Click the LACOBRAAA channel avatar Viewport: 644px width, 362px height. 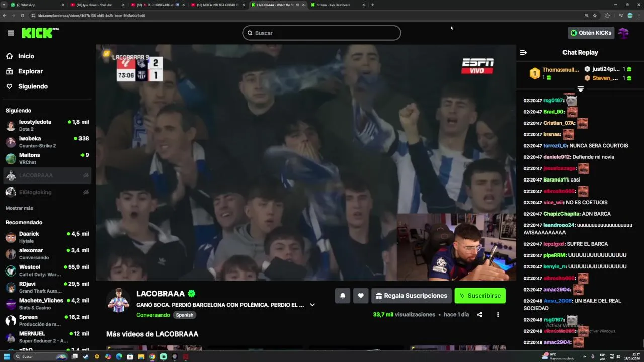tap(118, 300)
